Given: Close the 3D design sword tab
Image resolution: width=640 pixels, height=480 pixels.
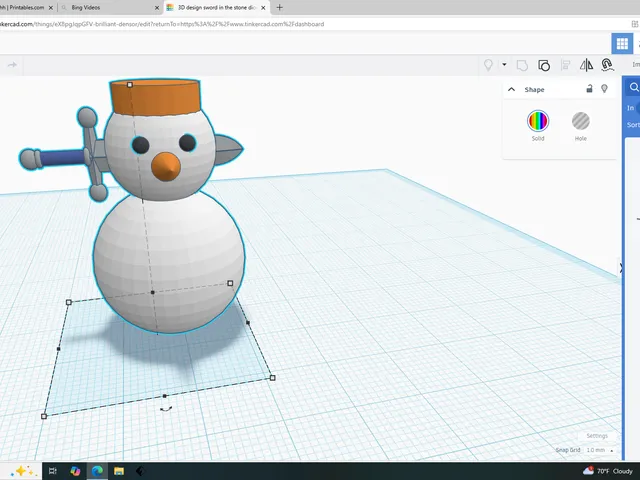Looking at the screenshot, I should [x=263, y=8].
